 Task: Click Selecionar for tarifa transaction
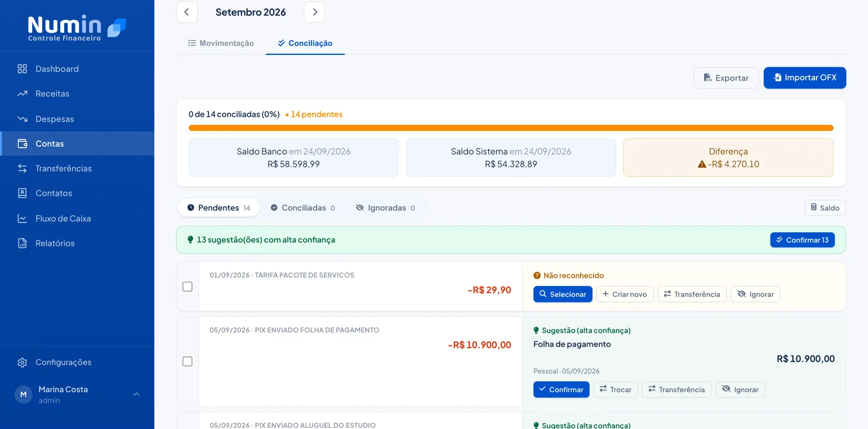(x=563, y=294)
